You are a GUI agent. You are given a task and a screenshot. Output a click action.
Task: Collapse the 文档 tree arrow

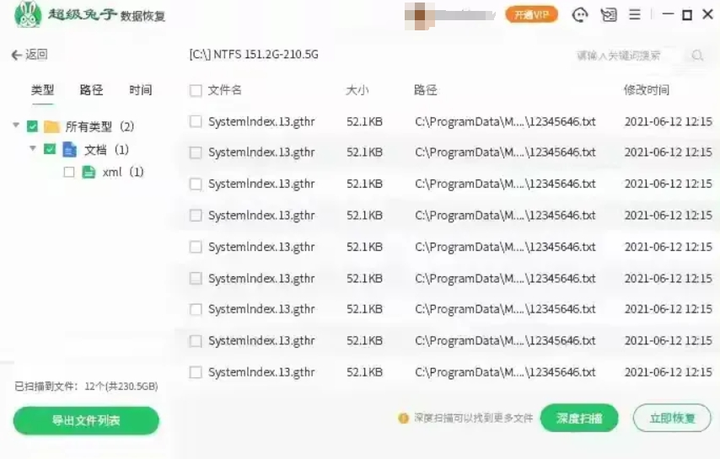(x=33, y=148)
